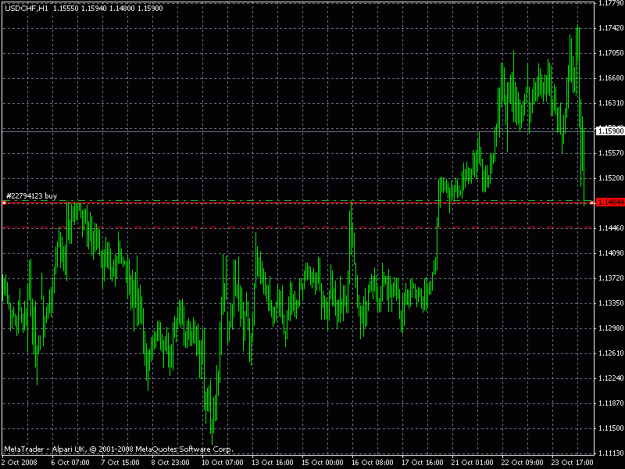Click the 16 Oct 08:00 time label
Image resolution: width=625 pixels, height=469 pixels.
372,463
